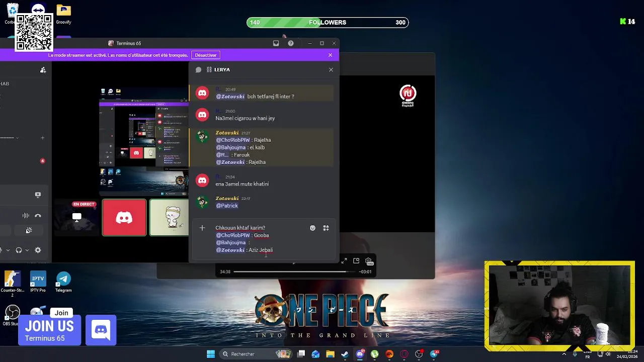Image resolution: width=644 pixels, height=362 pixels.
Task: Click the JOIN US Terminus 65 banner
Action: click(x=49, y=330)
